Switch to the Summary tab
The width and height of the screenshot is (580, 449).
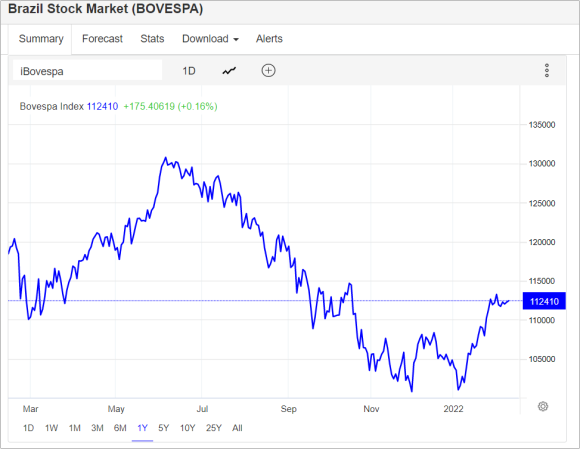pyautogui.click(x=41, y=39)
